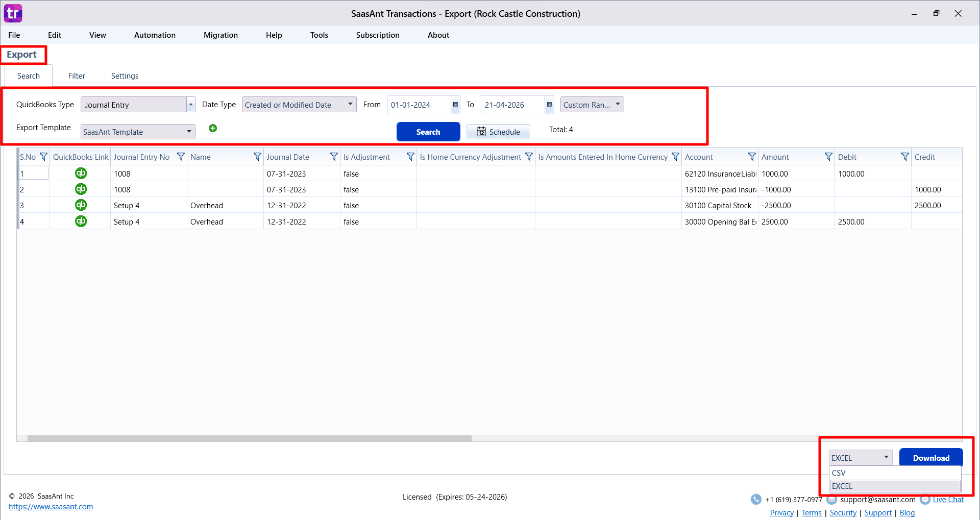Click the QuickBooks Link column header
The width and height of the screenshot is (980, 520).
click(80, 157)
